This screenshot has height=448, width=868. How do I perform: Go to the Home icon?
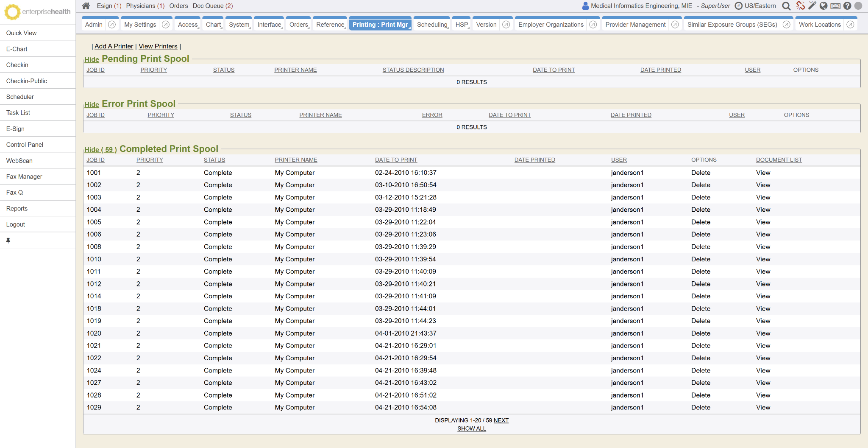point(86,6)
